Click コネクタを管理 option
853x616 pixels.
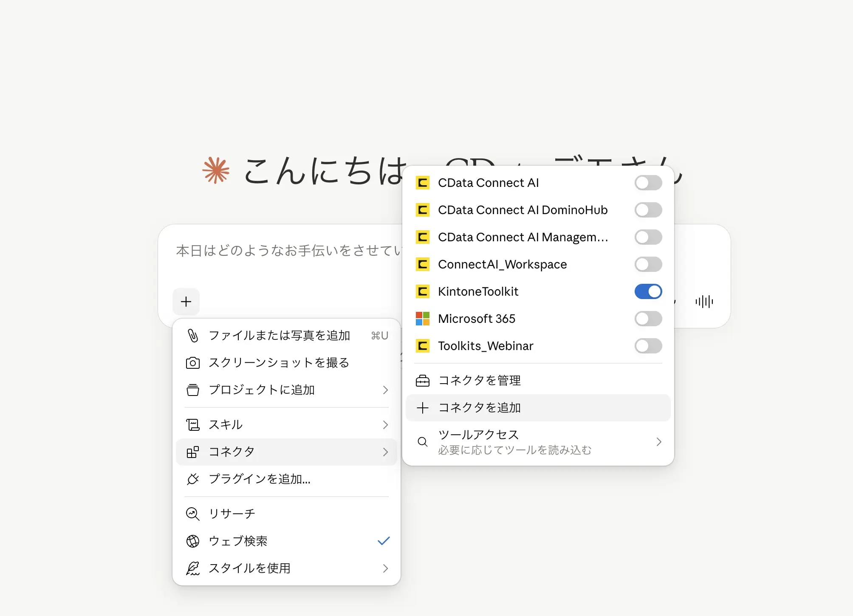[x=538, y=381]
